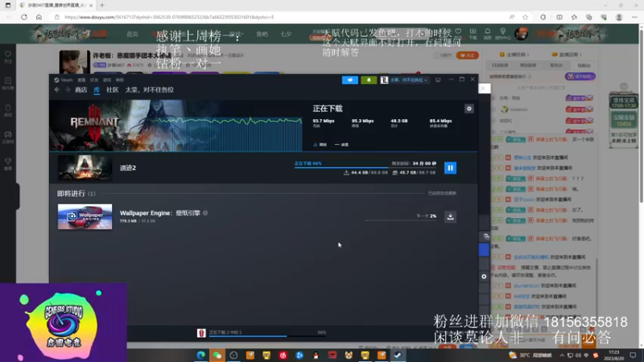Click the 已启用自动更新 label

tap(442, 193)
